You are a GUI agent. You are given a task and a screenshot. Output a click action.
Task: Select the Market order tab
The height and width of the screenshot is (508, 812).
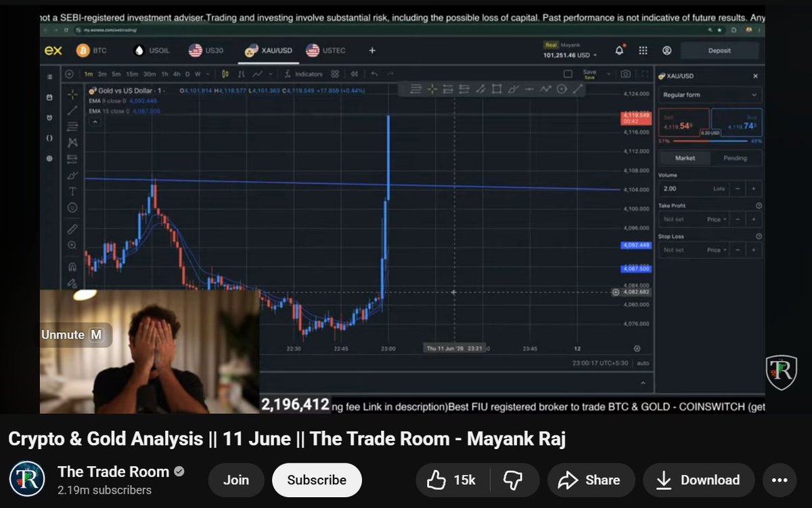(x=685, y=158)
